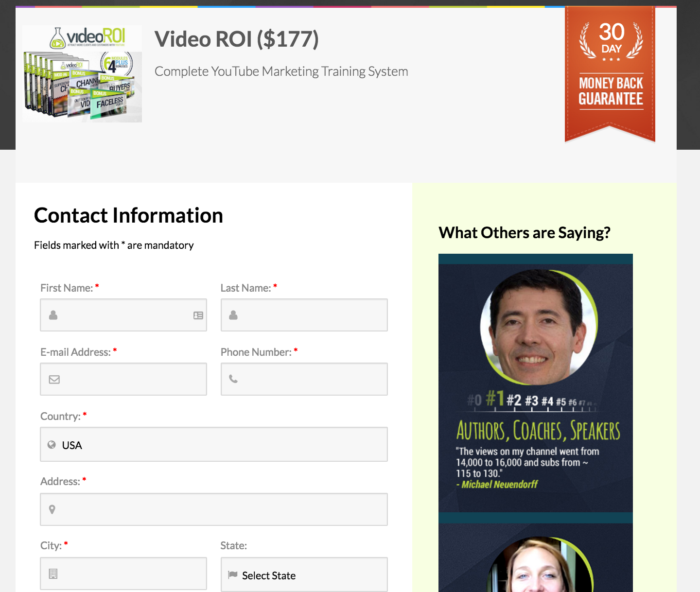Click the contact card autofill icon in First Name
Screen dimensions: 700x592
coord(198,315)
